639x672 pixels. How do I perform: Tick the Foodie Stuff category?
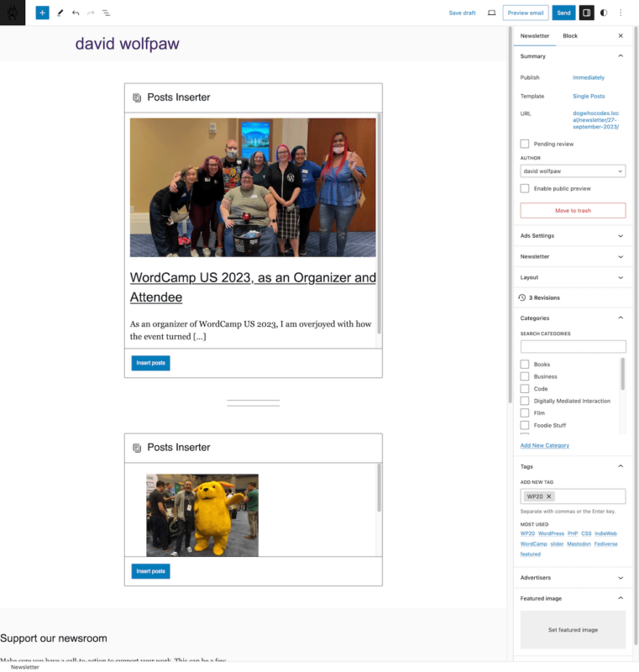coord(525,425)
